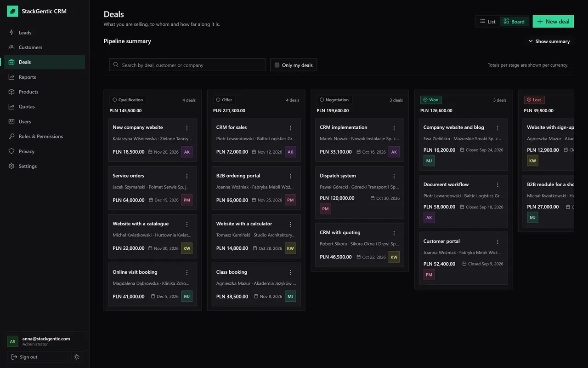This screenshot has width=588, height=368.
Task: Click the AK badge on CRM for sales
Action: [290, 152]
